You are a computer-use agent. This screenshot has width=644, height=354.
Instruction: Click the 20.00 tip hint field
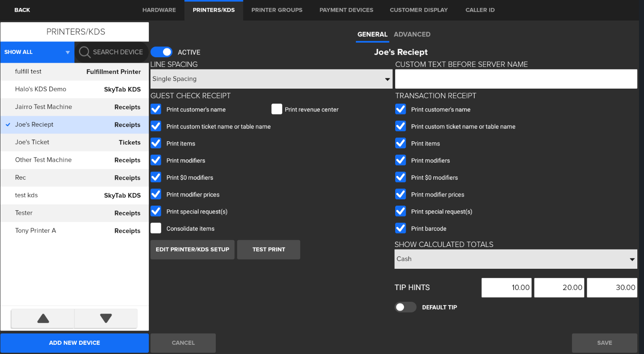[559, 288]
